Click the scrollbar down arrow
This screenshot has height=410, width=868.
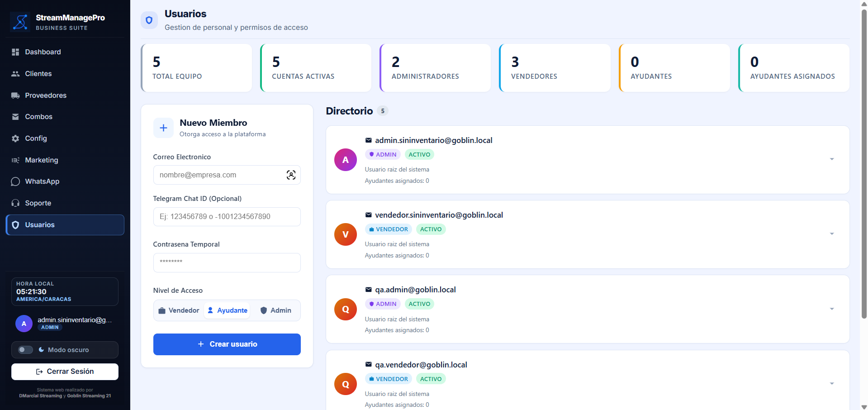coord(864,406)
